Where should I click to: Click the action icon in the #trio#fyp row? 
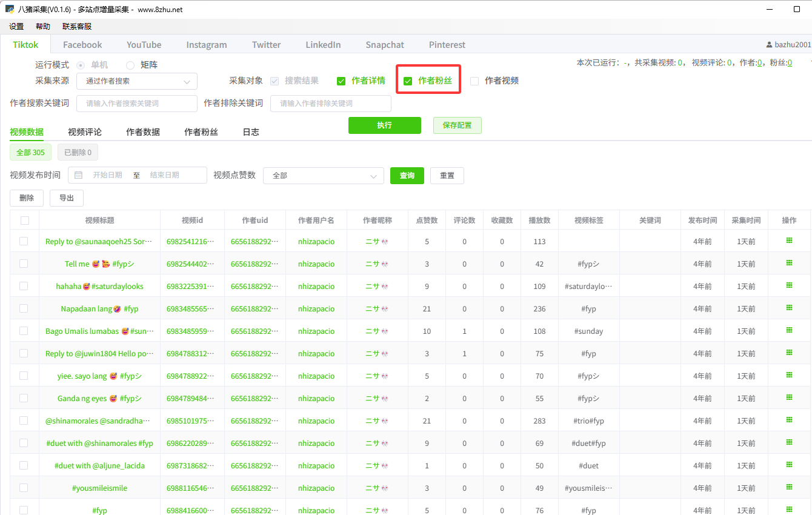click(x=789, y=420)
